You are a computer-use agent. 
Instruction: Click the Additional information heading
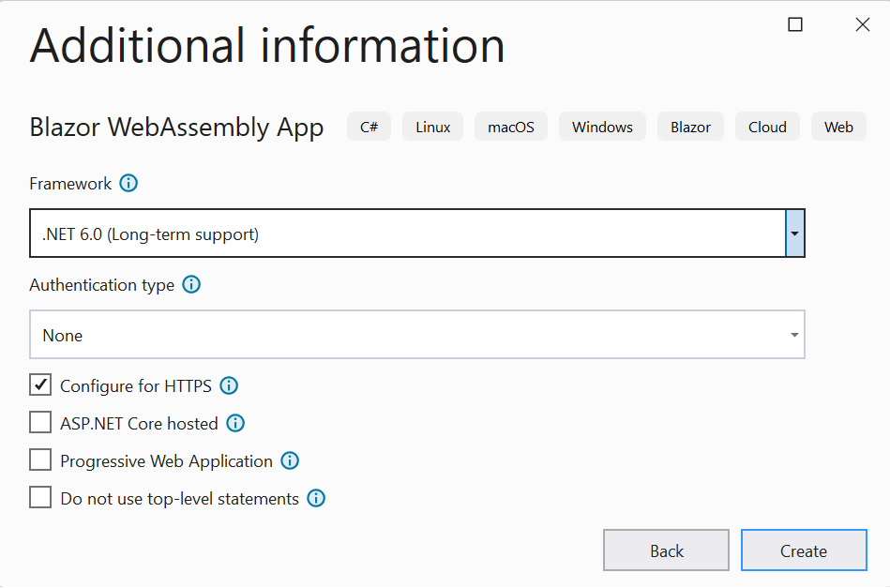click(267, 45)
